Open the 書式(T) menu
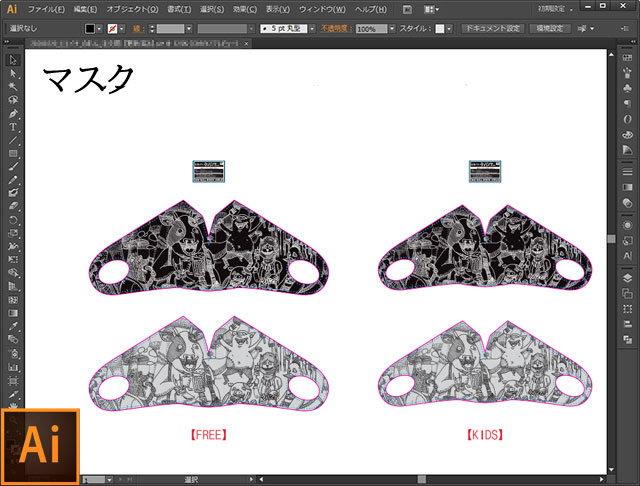 pos(179,9)
